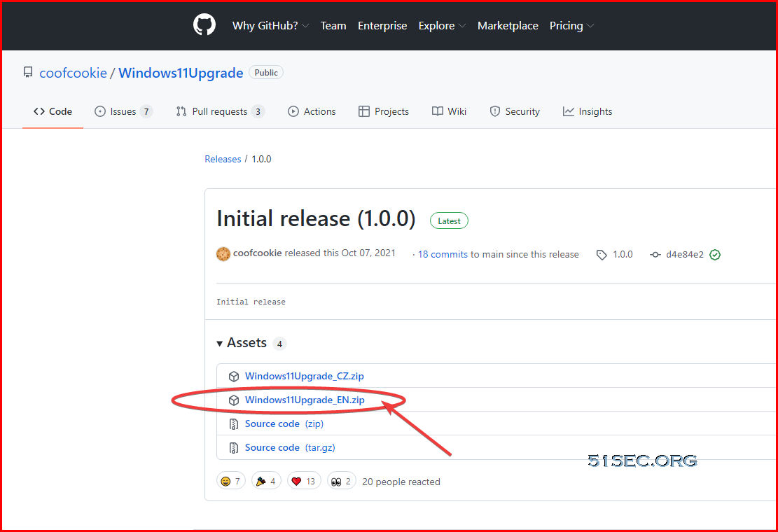Click the Initial release description text
778x532 pixels.
click(x=251, y=302)
